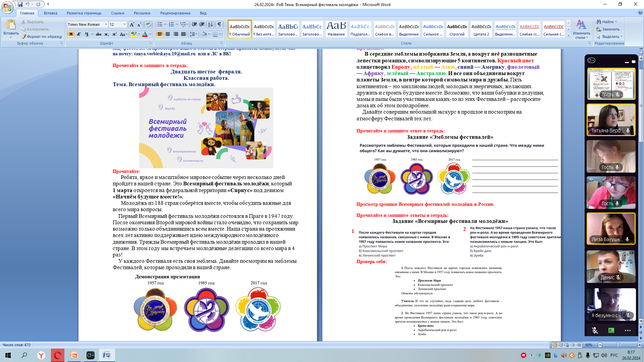644x362 pixels.
Task: Increase font size with the grow-font icon
Action: (x=132, y=24)
